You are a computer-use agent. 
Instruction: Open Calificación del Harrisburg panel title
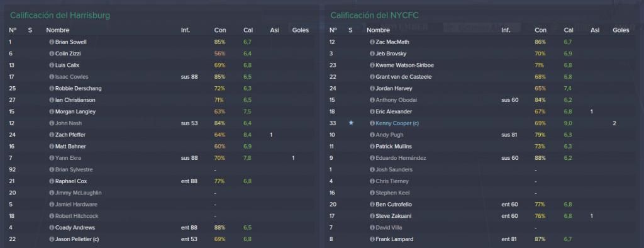pos(60,16)
